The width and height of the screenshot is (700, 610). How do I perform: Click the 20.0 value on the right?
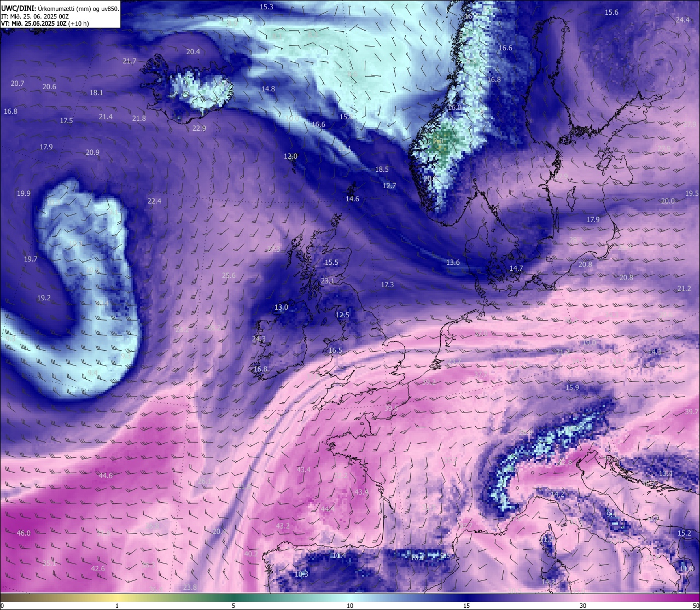tap(668, 201)
